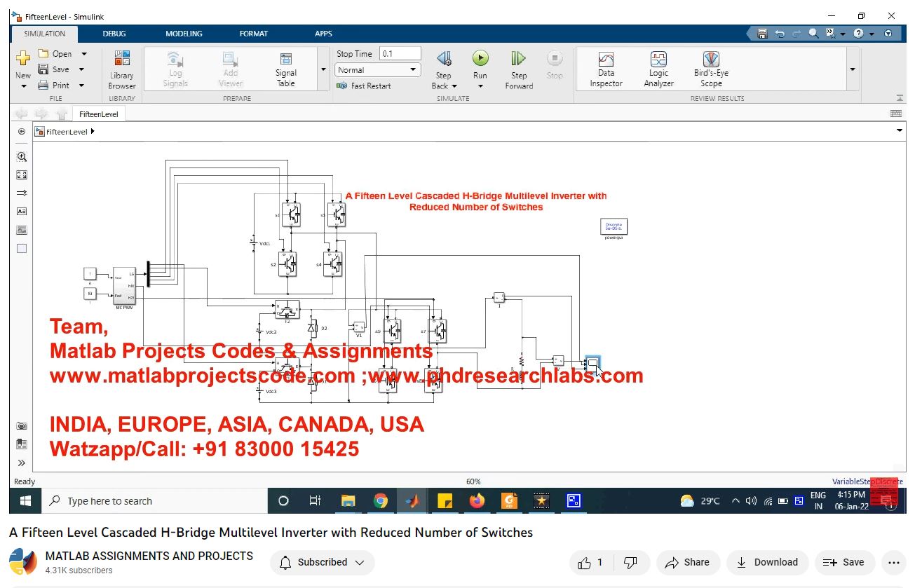This screenshot has height=588, width=915.
Task: Switch to the MODELING tab
Action: point(184,34)
